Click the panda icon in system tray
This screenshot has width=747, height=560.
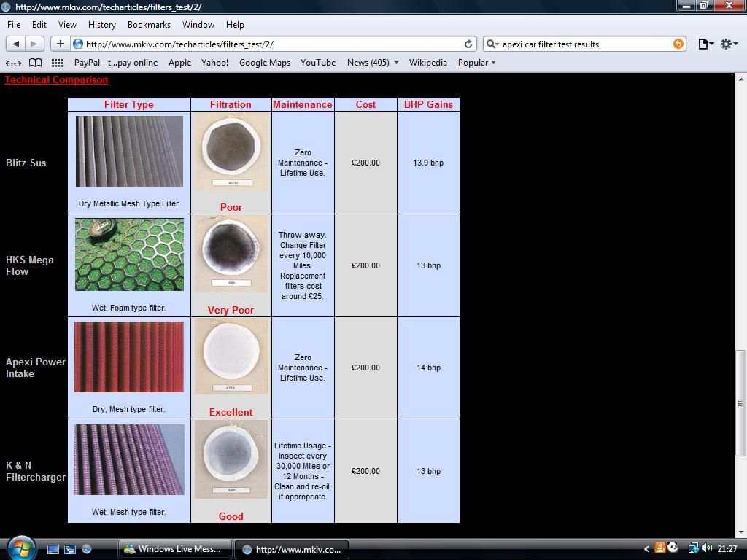tap(673, 548)
